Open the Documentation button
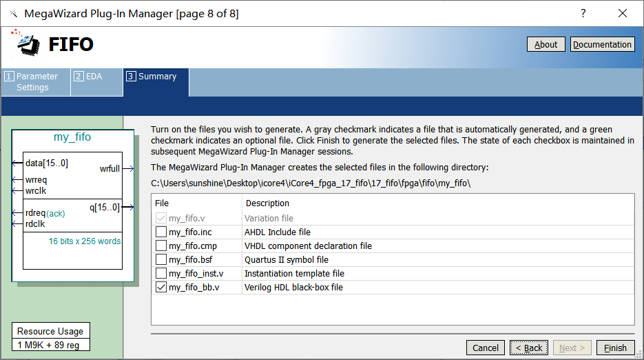 pos(602,44)
